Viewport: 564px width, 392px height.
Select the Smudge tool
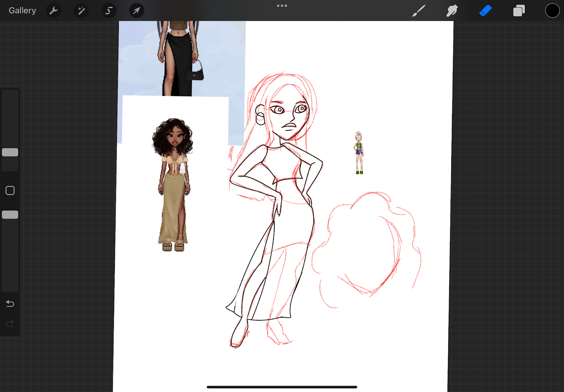(x=452, y=11)
